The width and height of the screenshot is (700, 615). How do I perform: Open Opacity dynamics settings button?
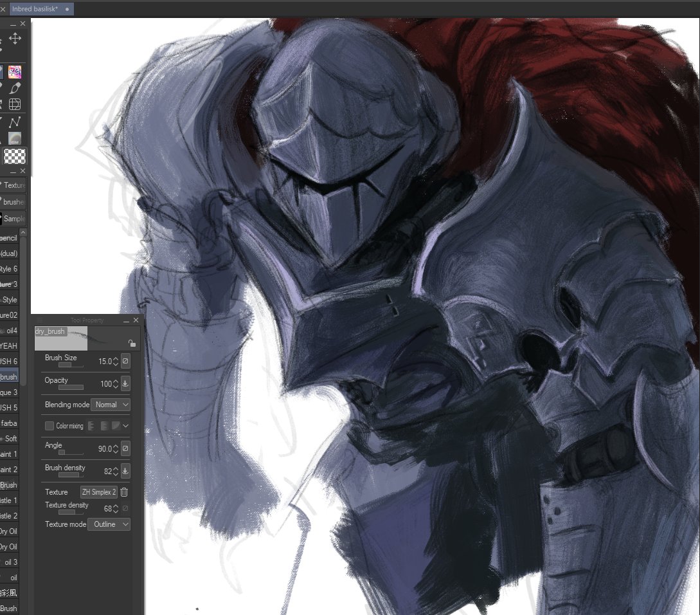coord(125,383)
